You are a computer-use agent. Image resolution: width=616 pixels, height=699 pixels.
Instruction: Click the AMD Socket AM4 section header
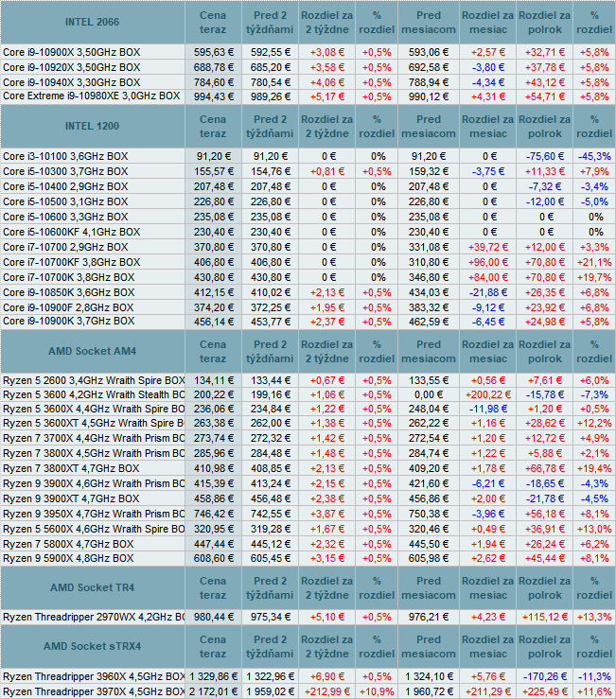click(x=93, y=351)
